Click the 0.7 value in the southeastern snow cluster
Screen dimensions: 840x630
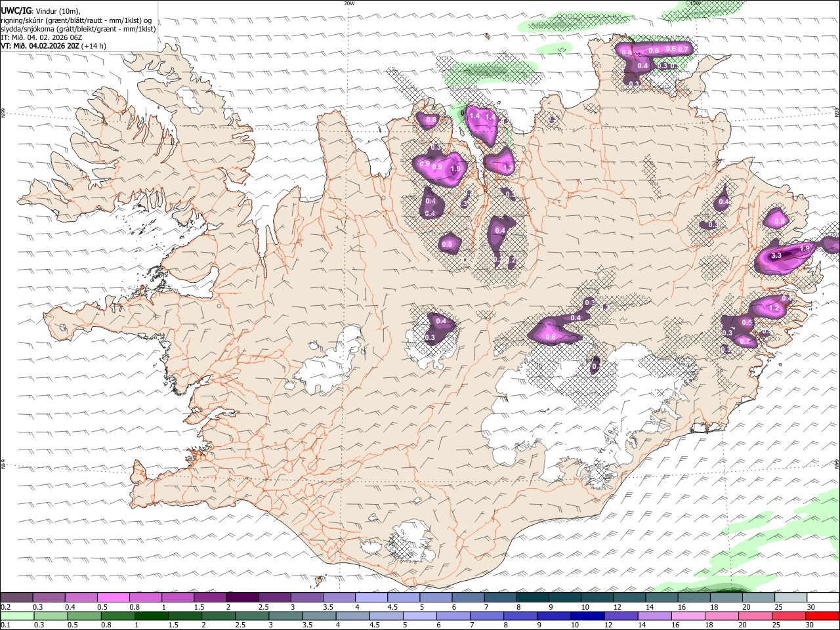click(745, 341)
